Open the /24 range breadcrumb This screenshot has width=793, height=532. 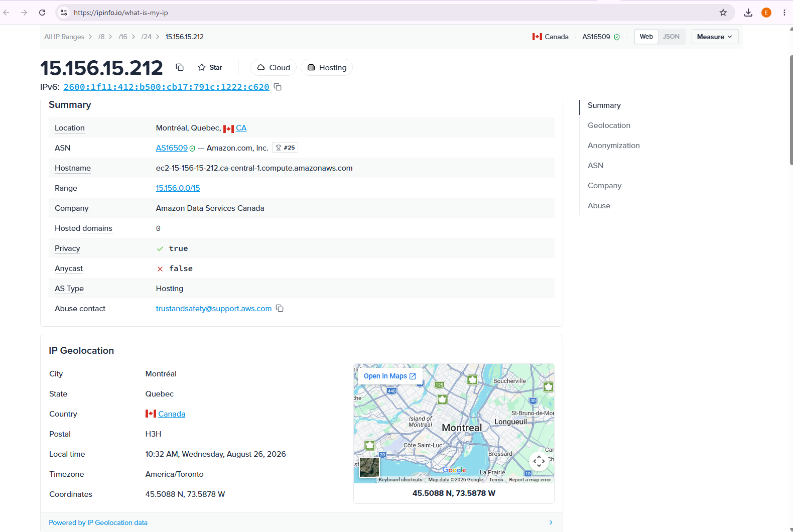146,37
